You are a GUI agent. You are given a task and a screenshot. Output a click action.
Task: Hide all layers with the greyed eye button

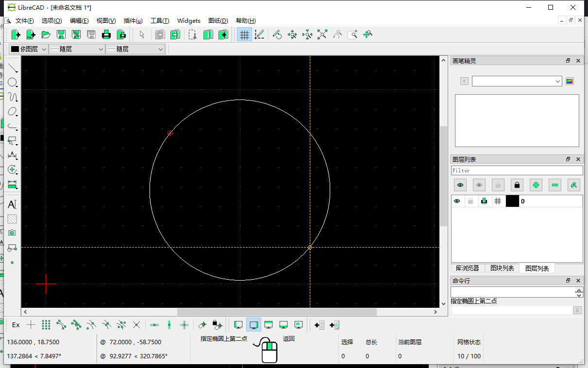(479, 185)
